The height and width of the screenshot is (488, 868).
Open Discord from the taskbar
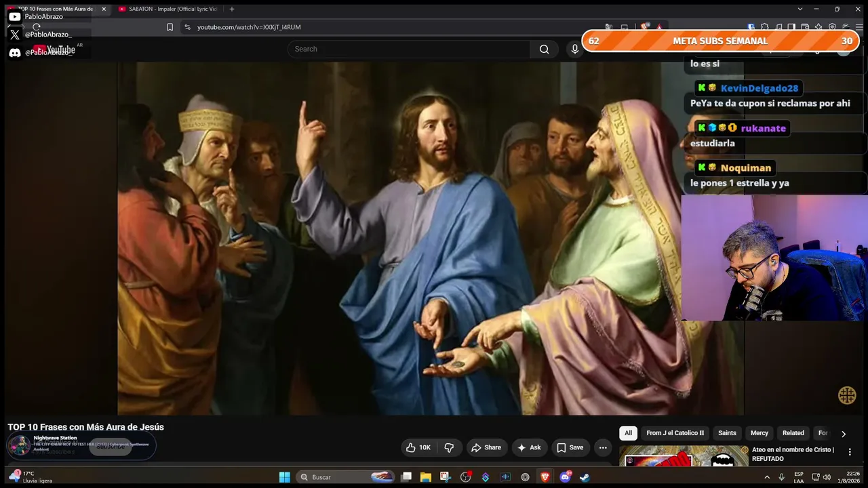click(566, 477)
